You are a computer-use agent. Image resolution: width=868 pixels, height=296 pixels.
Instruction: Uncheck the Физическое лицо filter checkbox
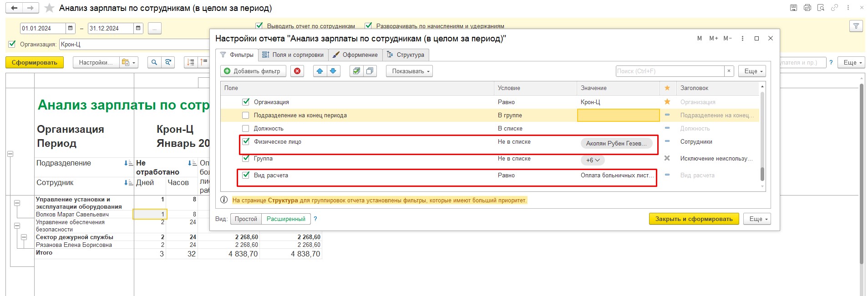click(x=246, y=141)
